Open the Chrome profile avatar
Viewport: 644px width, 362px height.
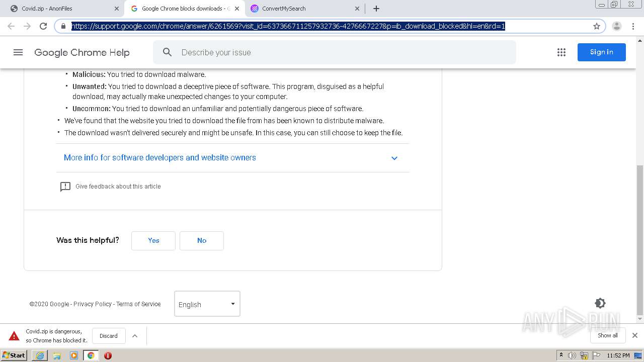(x=616, y=26)
